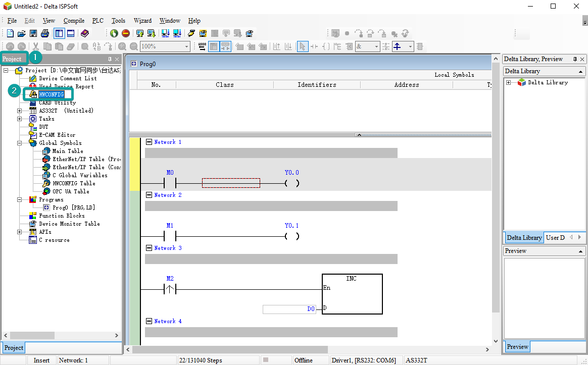The image size is (588, 365).
Task: Click the red Stop PLC icon
Action: tap(125, 33)
